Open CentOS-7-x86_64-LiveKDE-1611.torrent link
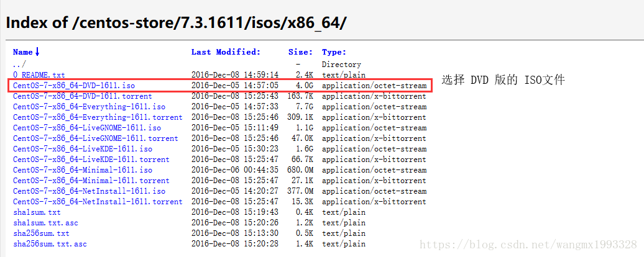The height and width of the screenshot is (257, 644). (x=91, y=160)
